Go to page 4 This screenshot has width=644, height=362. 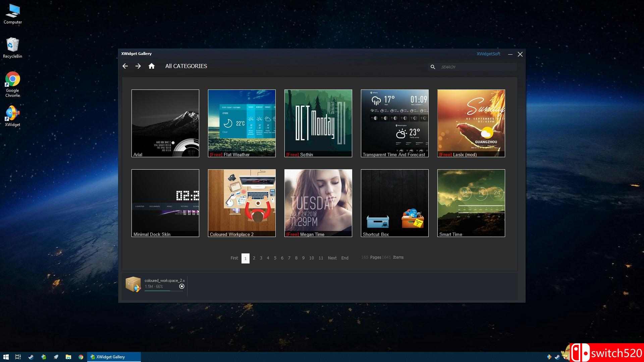click(x=268, y=258)
